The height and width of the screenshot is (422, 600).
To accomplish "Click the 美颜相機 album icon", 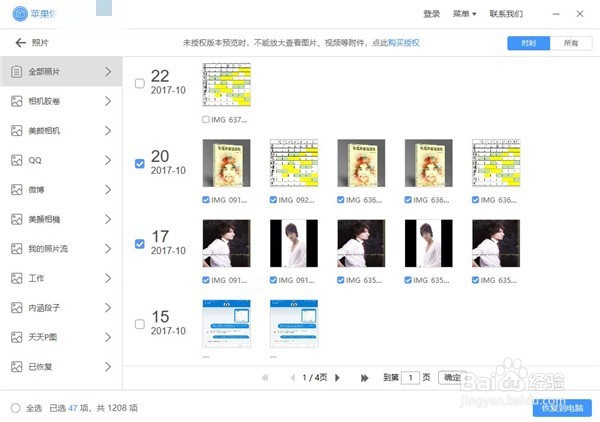I will pos(16,219).
